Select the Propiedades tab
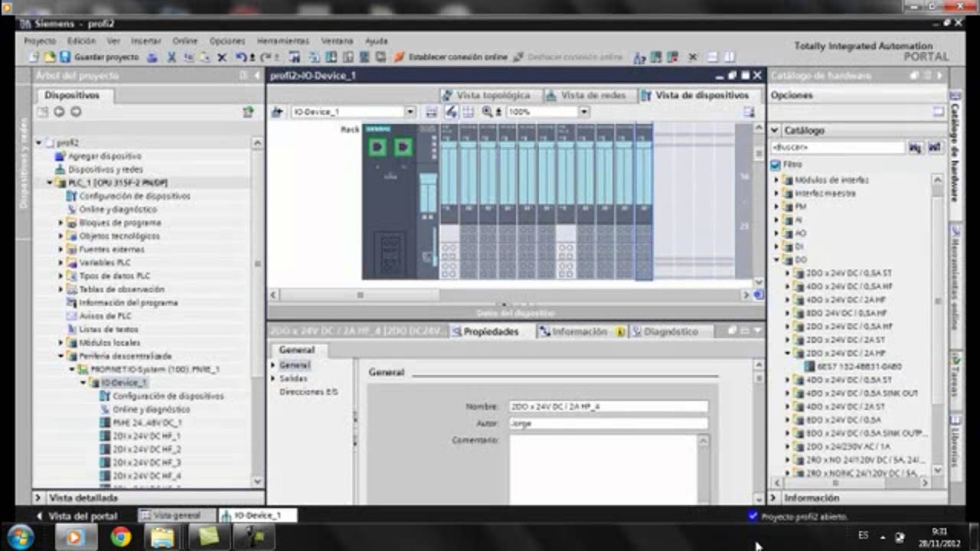Screen dimensions: 980x551 pos(491,332)
